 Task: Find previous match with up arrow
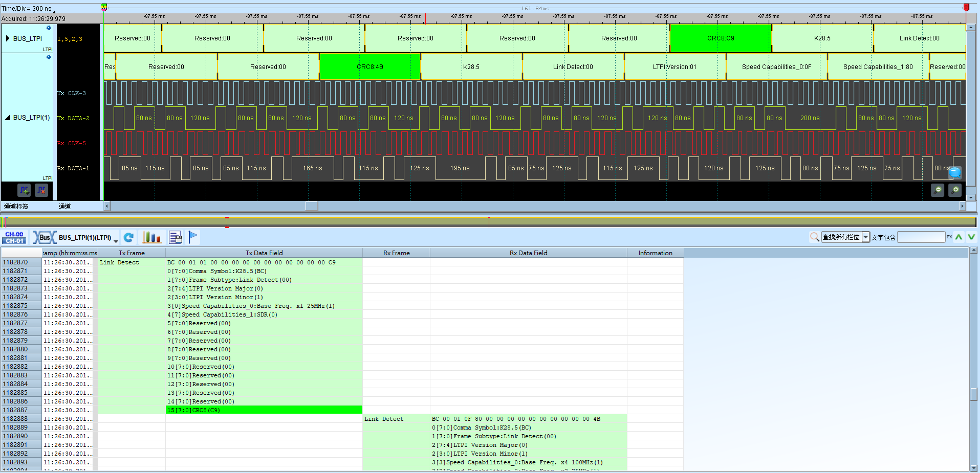(x=959, y=237)
